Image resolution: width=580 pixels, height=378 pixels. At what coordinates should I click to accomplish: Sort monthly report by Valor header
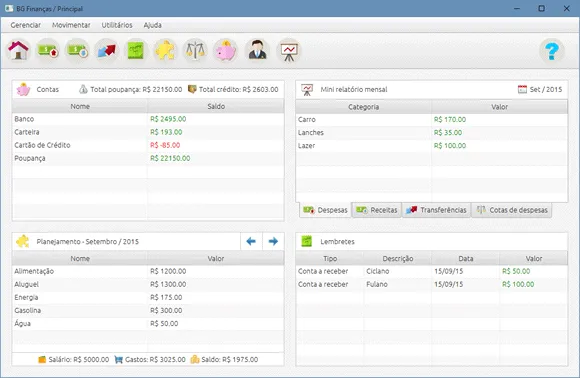[499, 107]
